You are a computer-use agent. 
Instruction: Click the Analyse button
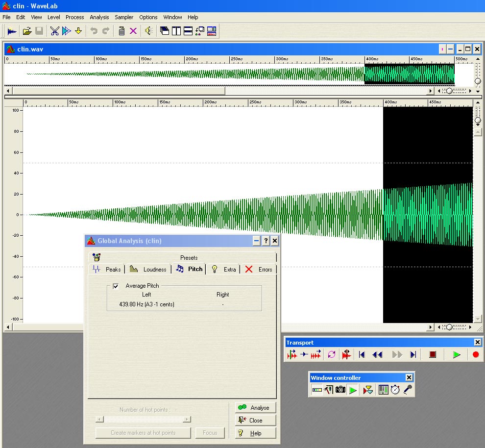[x=255, y=407]
